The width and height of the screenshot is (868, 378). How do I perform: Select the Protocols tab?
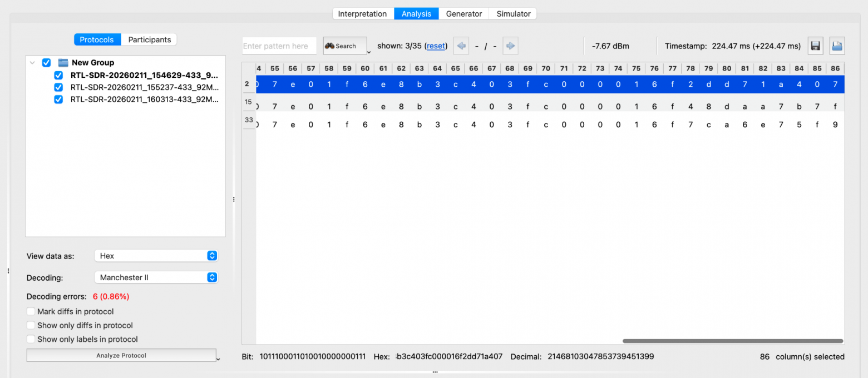pos(97,39)
